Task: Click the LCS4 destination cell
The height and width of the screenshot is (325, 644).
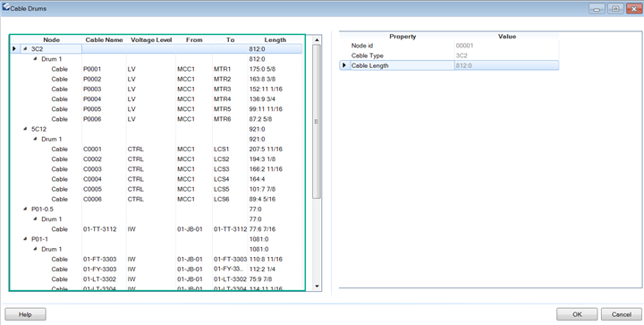Action: 222,179
